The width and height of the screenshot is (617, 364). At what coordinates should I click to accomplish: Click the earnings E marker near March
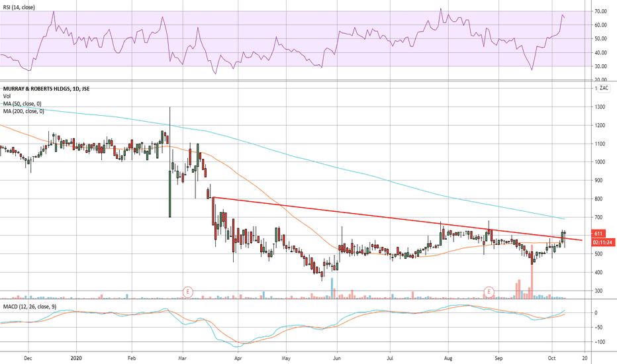[188, 292]
